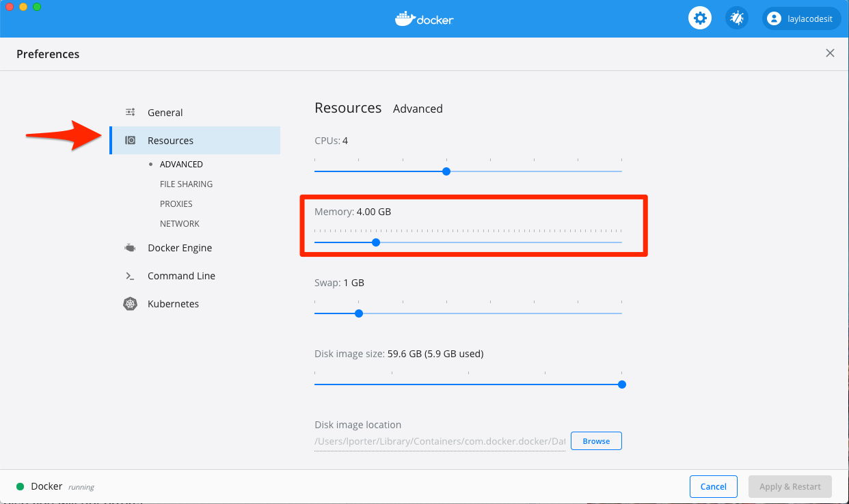Open the FILE SHARING sub-section
The width and height of the screenshot is (849, 504).
[186, 184]
